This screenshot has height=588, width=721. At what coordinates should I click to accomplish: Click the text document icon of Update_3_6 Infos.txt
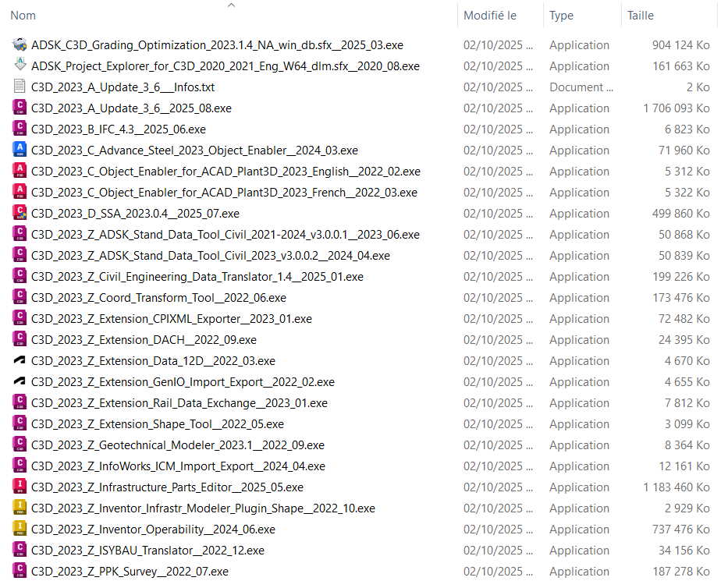coord(20,87)
